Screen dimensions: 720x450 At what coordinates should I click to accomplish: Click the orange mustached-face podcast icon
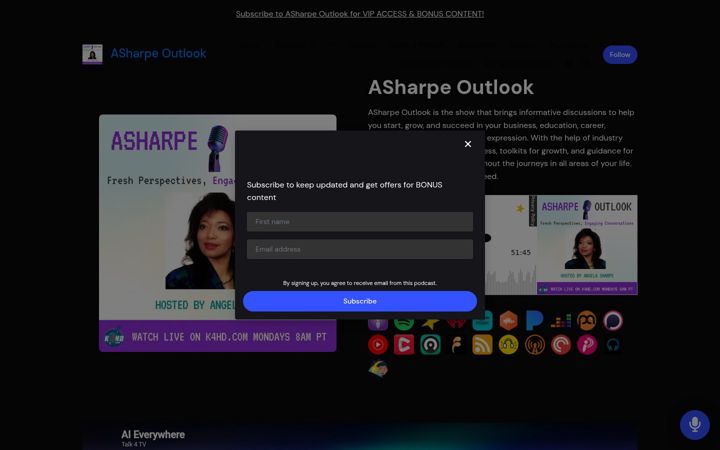point(586,321)
